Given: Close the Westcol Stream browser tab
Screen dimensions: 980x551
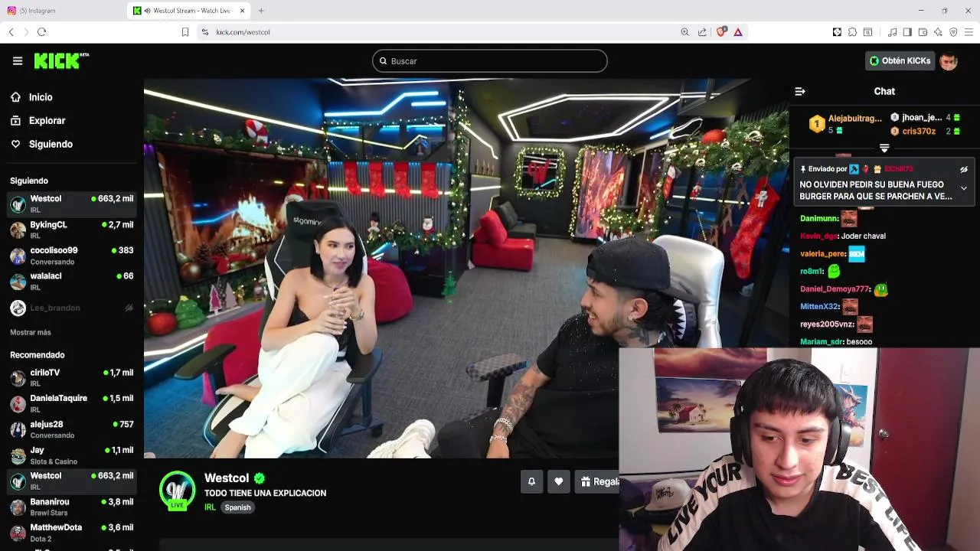Looking at the screenshot, I should coord(243,11).
